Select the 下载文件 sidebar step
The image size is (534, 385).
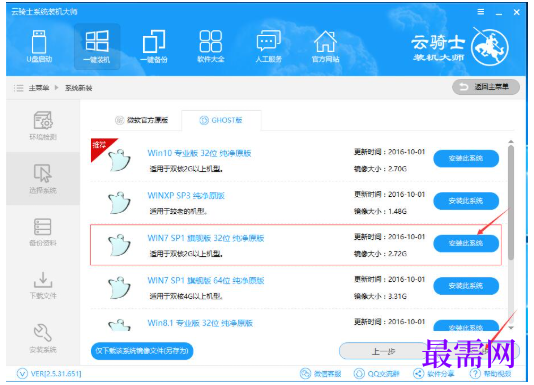(43, 285)
